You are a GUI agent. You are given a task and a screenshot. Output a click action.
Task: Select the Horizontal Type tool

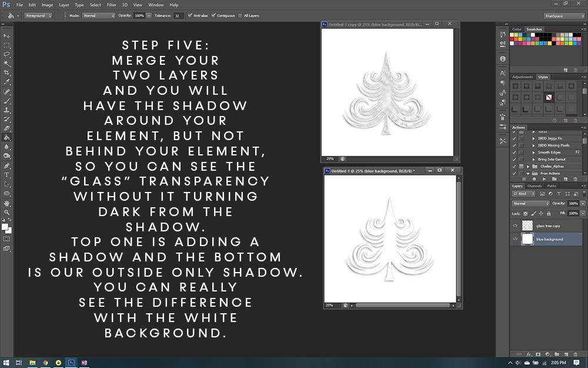pyautogui.click(x=6, y=175)
